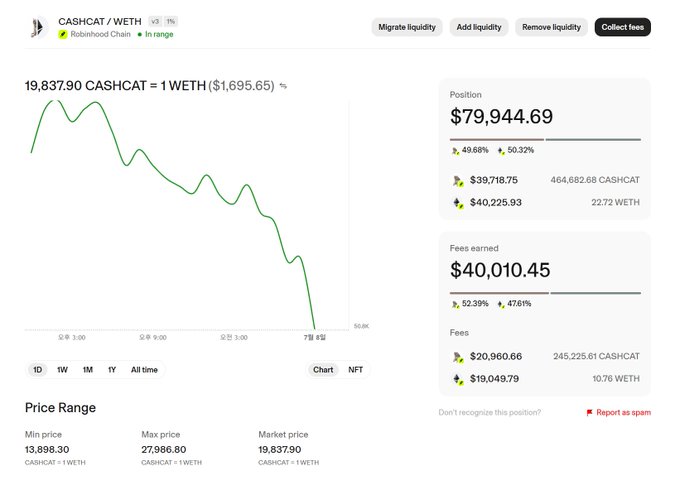Click the 오전 3:00 time axis label
This screenshot has height=490, width=680.
tap(234, 337)
